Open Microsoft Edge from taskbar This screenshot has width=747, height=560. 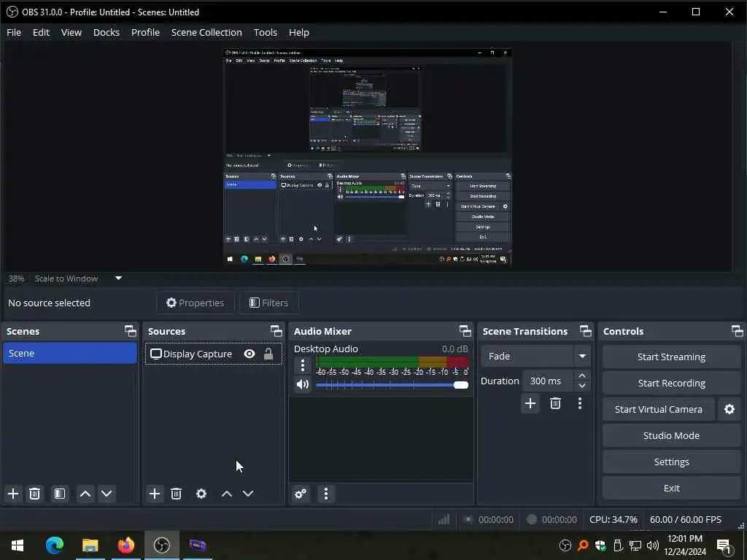pyautogui.click(x=54, y=545)
